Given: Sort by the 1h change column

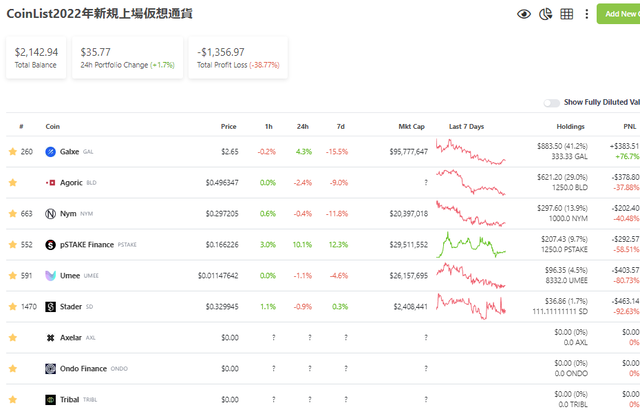Looking at the screenshot, I should 269,127.
